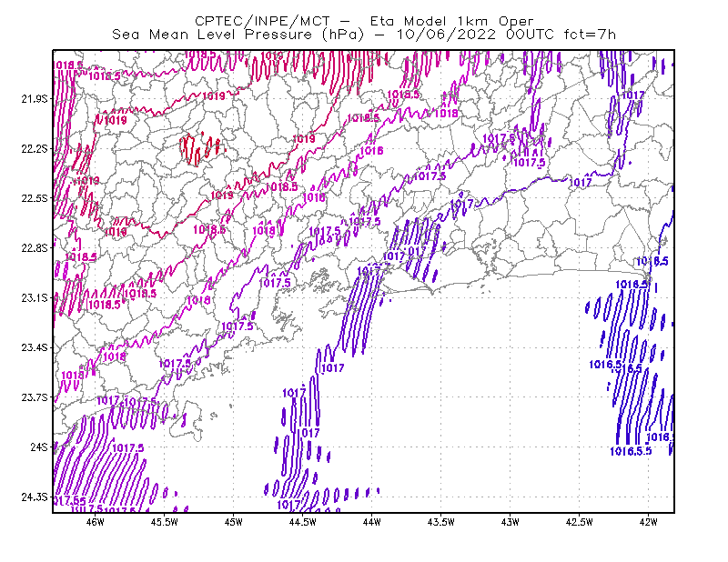The width and height of the screenshot is (728, 562).
Task: Click the 23.1S latitude axis label
Action: tap(35, 297)
